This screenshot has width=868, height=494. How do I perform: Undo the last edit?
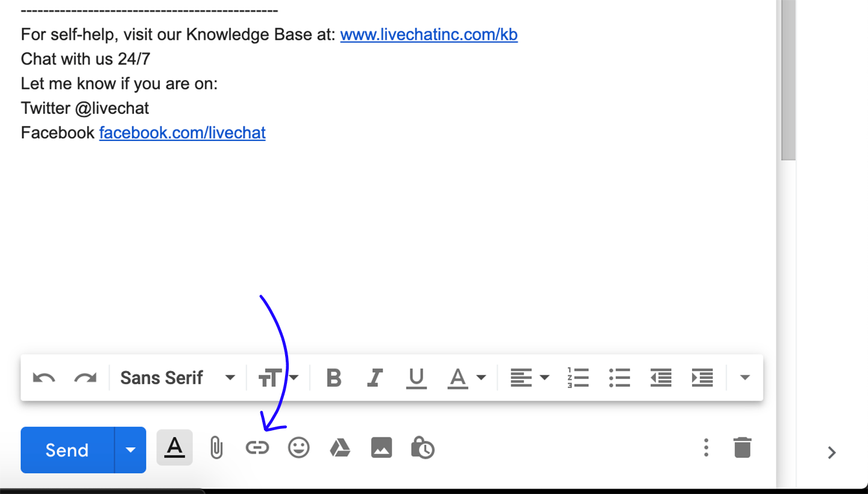[x=44, y=378]
